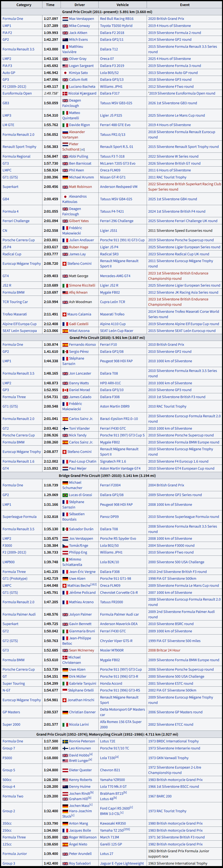Open the Ferrari F2004 vehicle link
This screenshot has width=223, height=868.
pos(110,486)
